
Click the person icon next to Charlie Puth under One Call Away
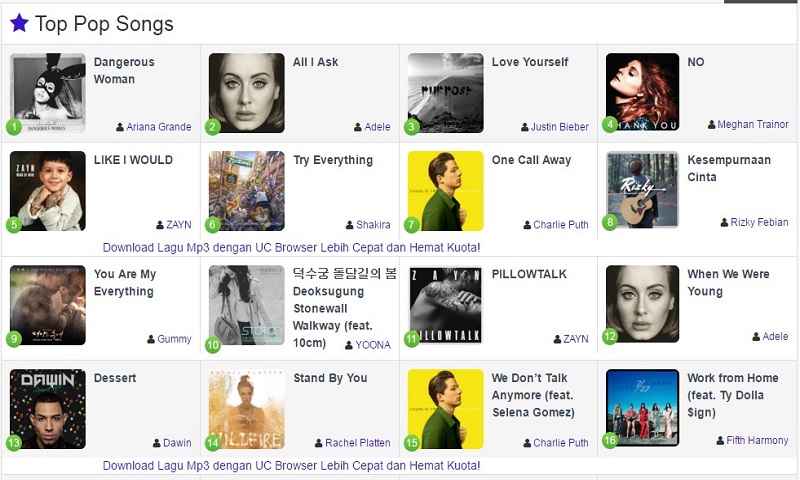click(x=527, y=225)
